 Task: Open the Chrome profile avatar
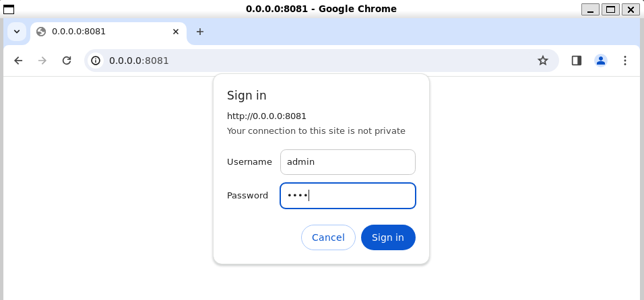(x=601, y=61)
